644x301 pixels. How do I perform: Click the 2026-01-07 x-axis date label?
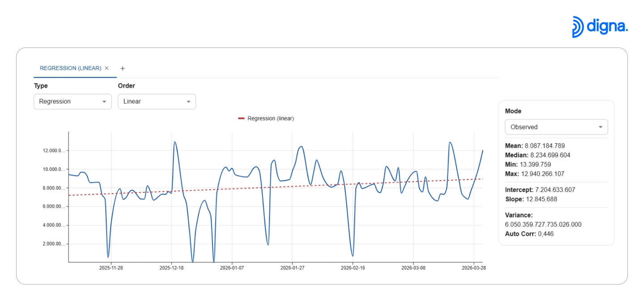click(x=232, y=268)
